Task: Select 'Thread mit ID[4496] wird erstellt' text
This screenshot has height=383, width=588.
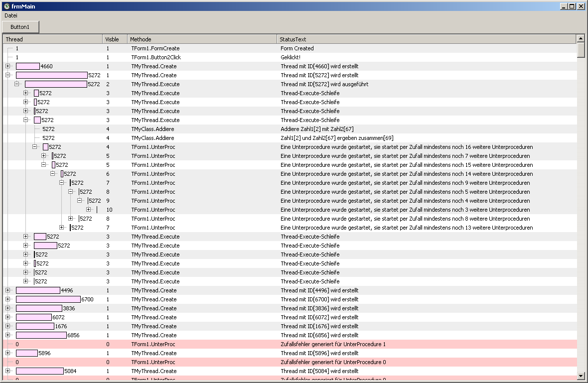Action: (x=319, y=290)
